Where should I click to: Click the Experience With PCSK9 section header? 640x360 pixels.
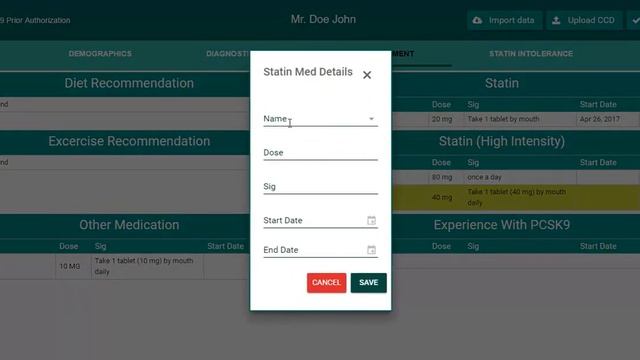point(502,225)
